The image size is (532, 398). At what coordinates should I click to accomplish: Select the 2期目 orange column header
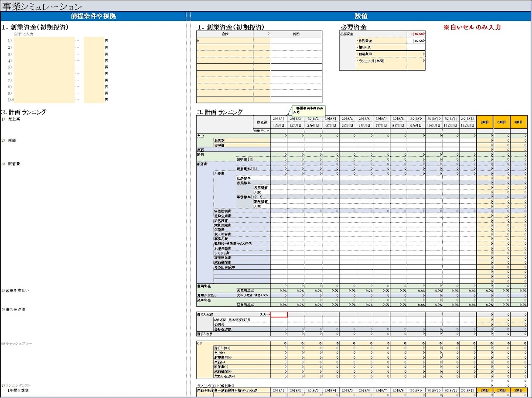502,122
